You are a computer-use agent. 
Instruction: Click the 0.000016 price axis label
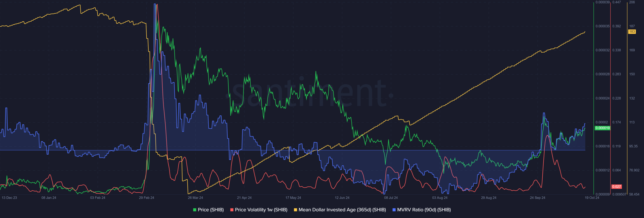[x=602, y=146]
